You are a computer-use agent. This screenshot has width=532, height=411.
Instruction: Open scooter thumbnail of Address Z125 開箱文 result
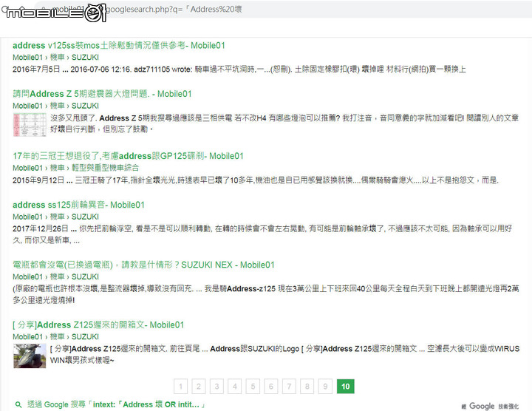[x=30, y=356]
